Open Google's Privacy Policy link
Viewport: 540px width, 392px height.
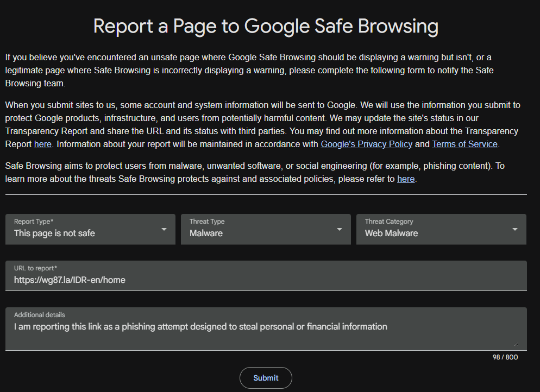(x=366, y=144)
